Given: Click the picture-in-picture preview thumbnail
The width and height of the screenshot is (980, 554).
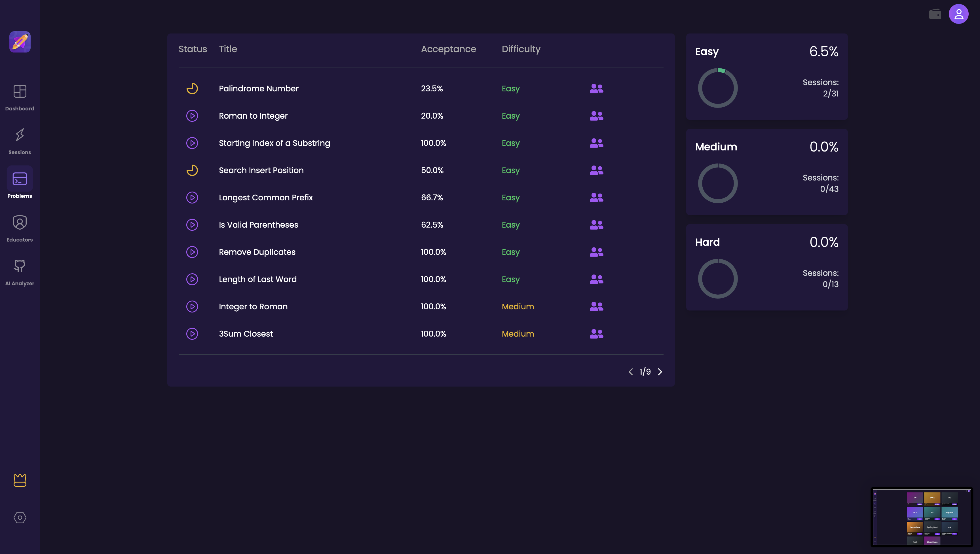Looking at the screenshot, I should point(921,517).
